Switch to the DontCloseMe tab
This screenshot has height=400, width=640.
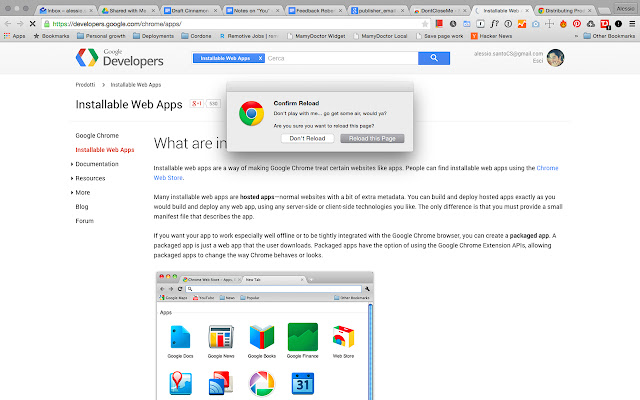click(x=439, y=10)
